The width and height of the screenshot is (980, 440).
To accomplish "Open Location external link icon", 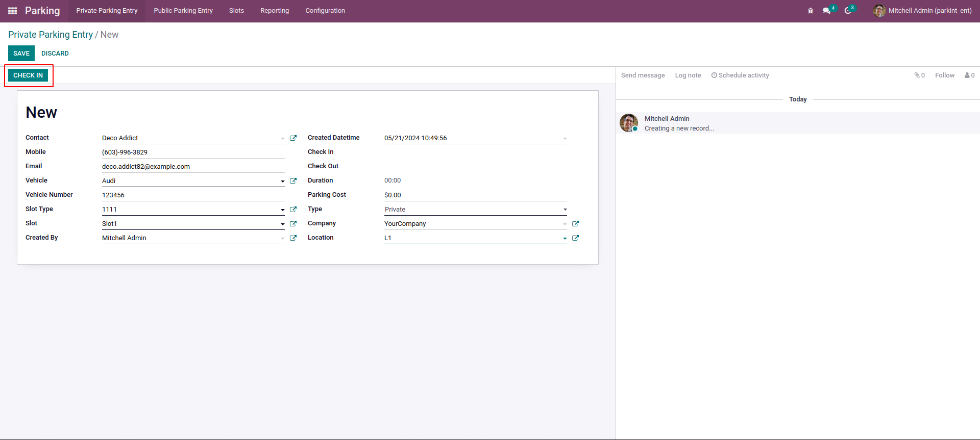I will [x=575, y=238].
